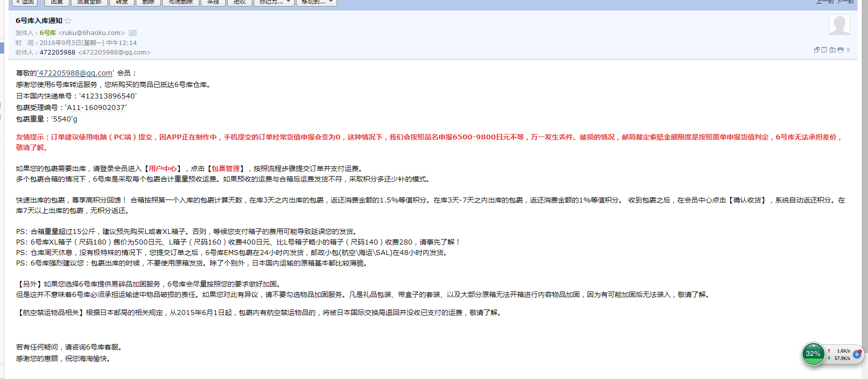Open sender contact card icon
The image size is (868, 379).
coord(132,33)
